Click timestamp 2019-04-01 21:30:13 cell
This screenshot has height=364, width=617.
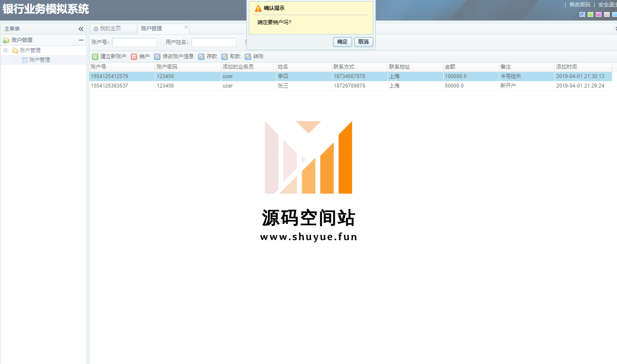583,76
